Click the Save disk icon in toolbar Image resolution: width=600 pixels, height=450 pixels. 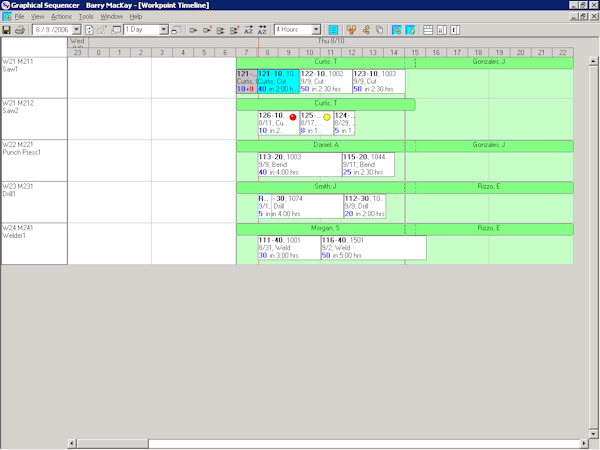click(x=8, y=30)
